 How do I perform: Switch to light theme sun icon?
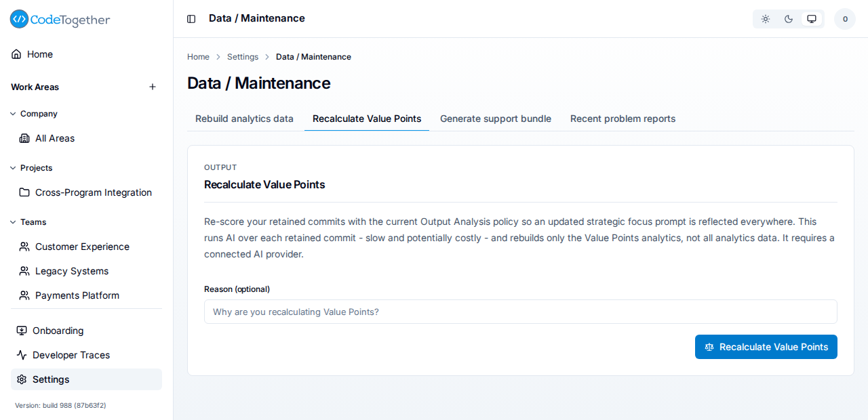(766, 19)
